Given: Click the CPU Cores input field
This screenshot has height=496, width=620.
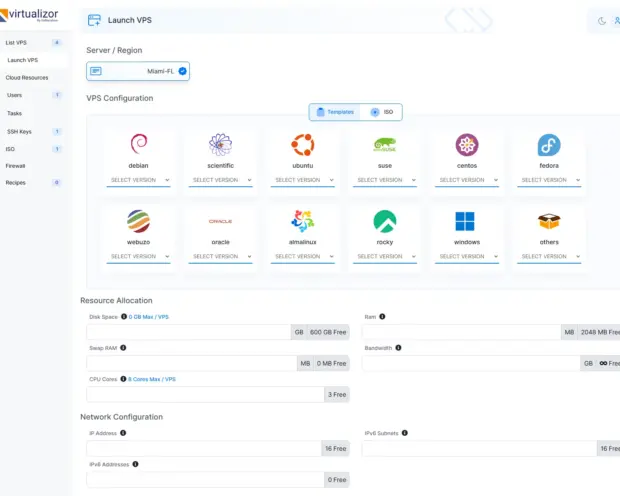Looking at the screenshot, I should 205,394.
